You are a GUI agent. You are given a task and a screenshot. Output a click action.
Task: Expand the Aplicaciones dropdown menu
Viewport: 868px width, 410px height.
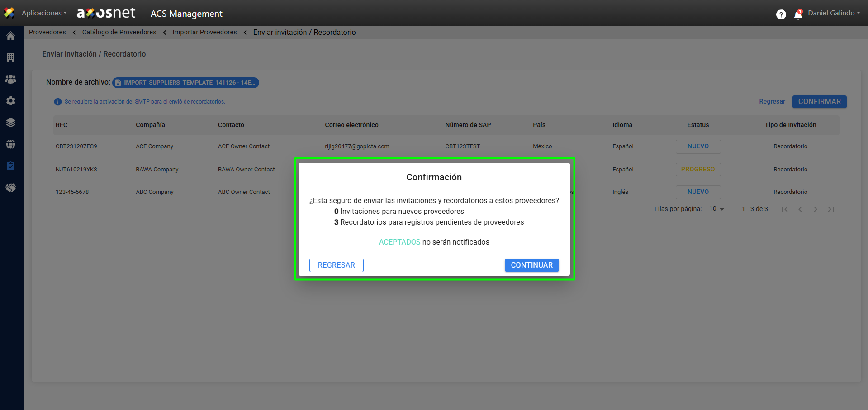click(44, 13)
